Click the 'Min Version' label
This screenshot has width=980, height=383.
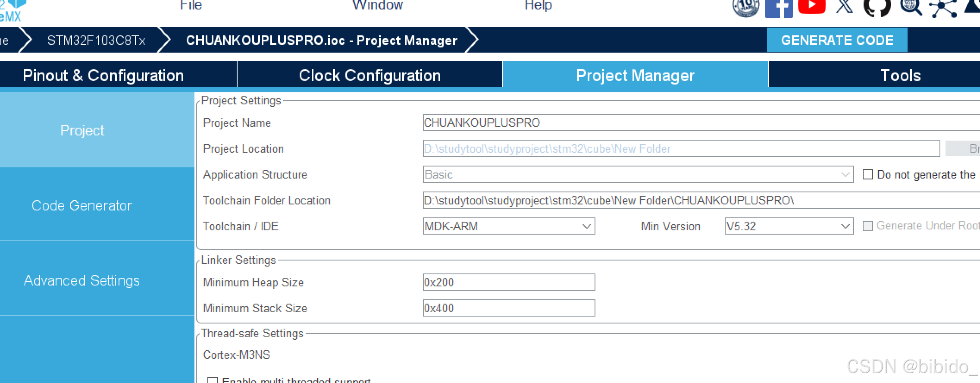670,226
